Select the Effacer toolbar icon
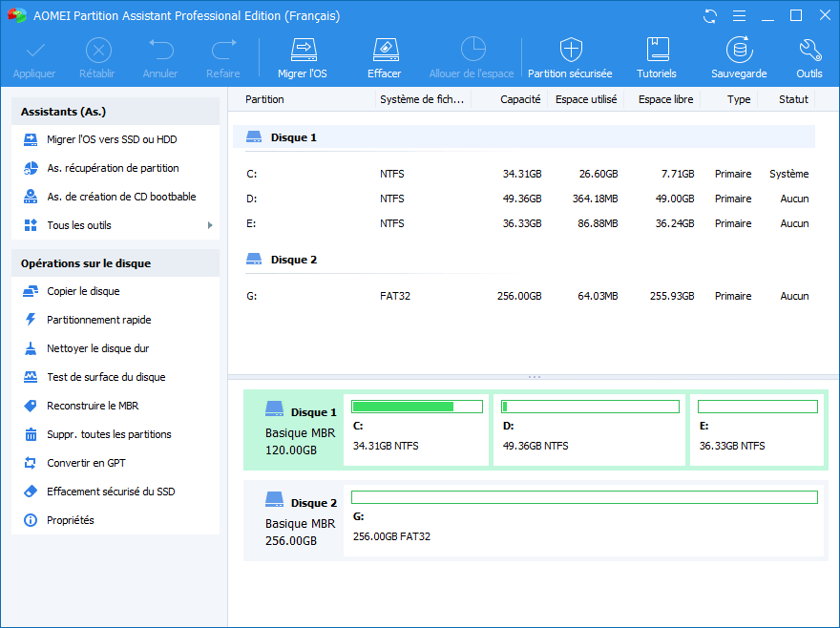840x628 pixels. tap(384, 51)
